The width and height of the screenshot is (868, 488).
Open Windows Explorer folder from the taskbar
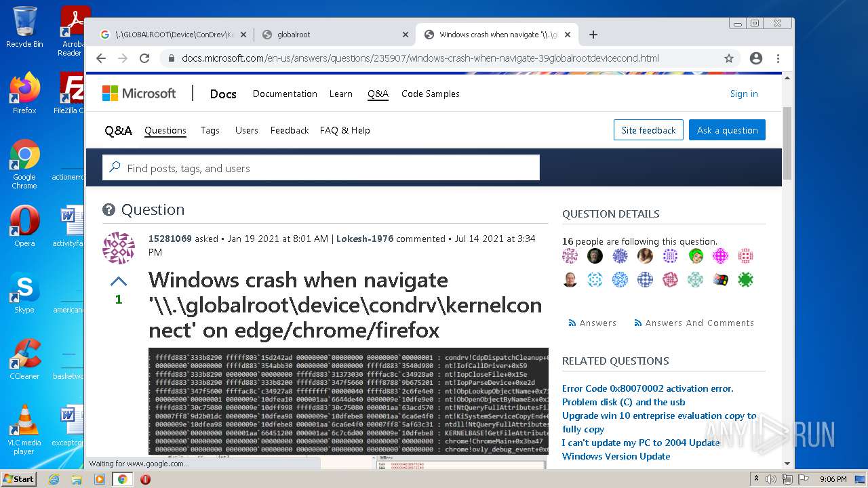[77, 479]
